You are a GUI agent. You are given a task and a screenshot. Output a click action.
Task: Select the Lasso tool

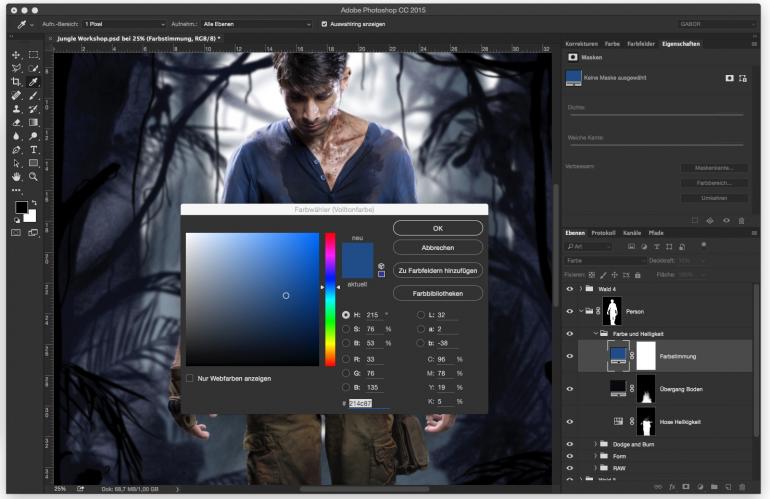16,68
